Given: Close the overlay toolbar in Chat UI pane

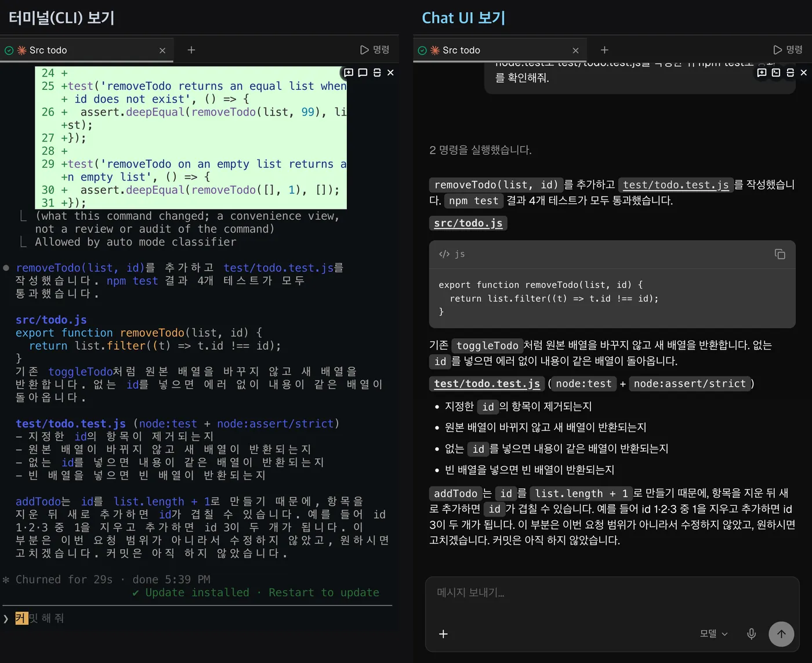Looking at the screenshot, I should 803,73.
